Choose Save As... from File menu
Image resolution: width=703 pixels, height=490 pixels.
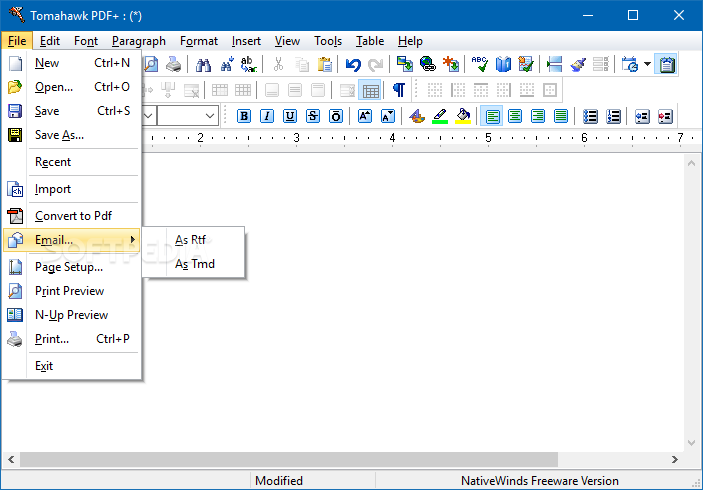(72, 135)
